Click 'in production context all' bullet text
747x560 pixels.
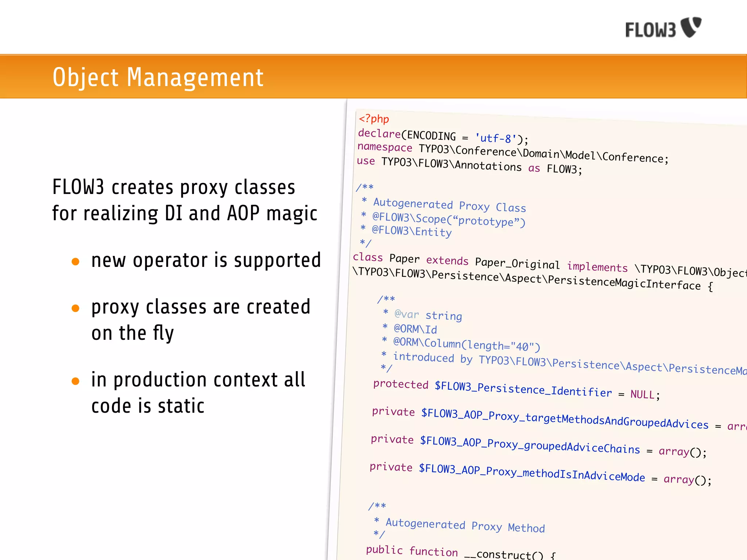(x=198, y=380)
